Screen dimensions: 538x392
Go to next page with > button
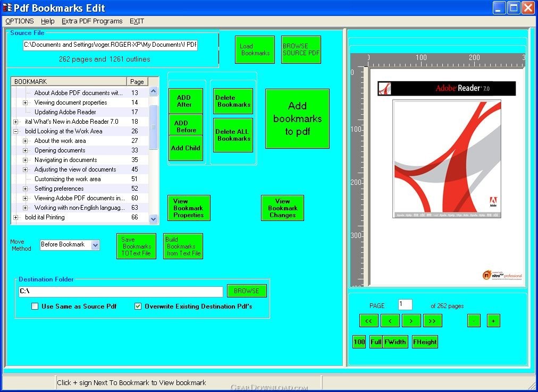(x=411, y=321)
